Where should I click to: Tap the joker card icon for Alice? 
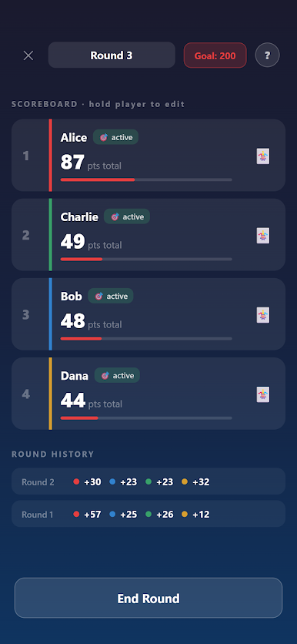(x=263, y=156)
